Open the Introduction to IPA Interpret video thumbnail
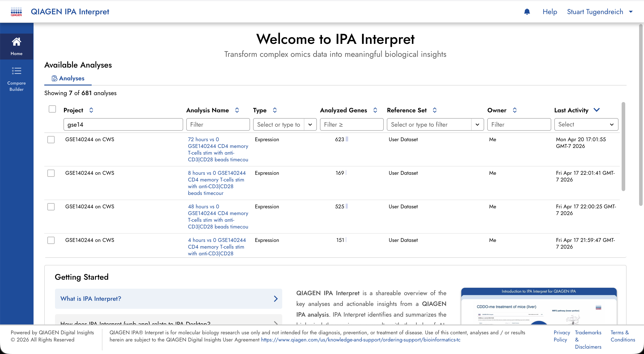The height and width of the screenshot is (354, 644). [539, 306]
